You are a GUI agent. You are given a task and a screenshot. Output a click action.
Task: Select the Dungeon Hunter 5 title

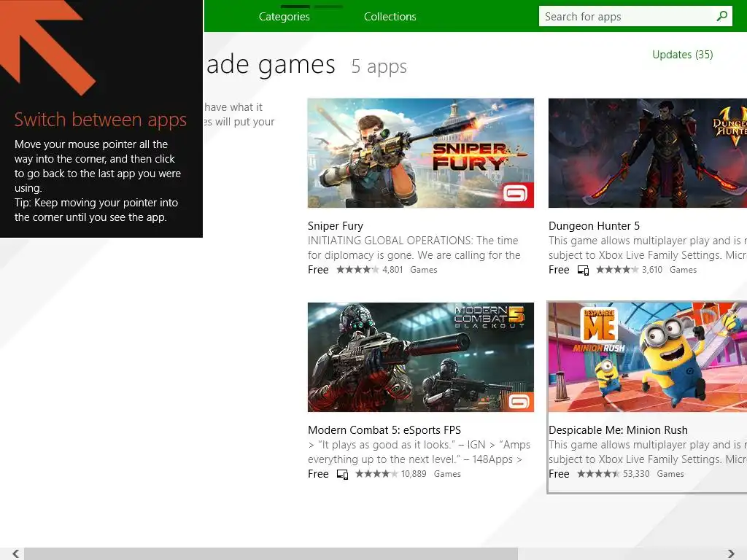point(594,226)
